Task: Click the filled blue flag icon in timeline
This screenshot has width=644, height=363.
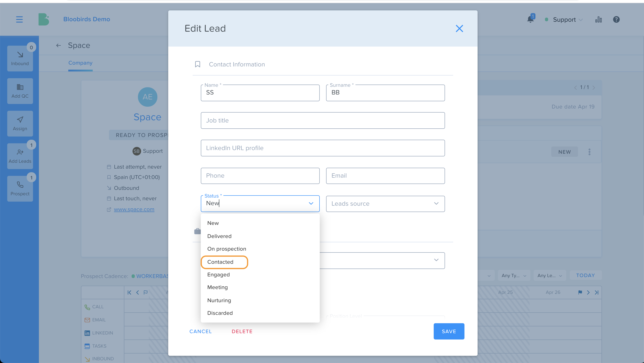Action: coord(580,292)
